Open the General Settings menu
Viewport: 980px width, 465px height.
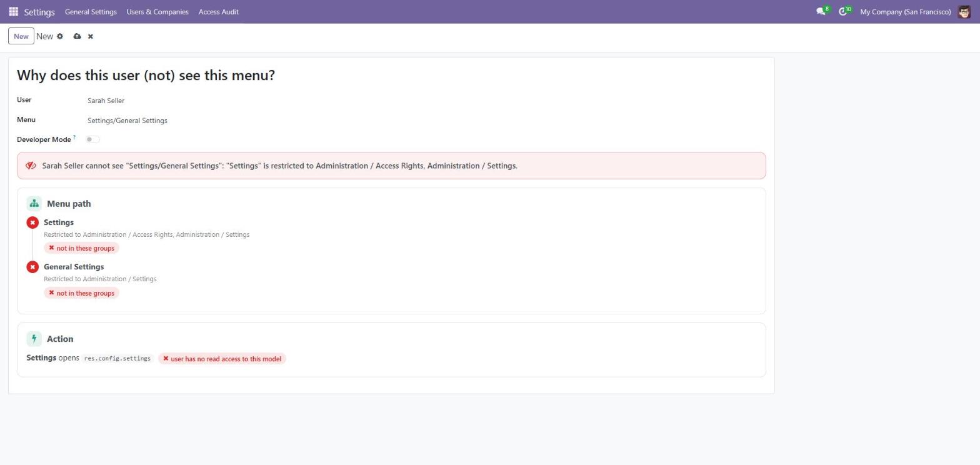coord(91,12)
